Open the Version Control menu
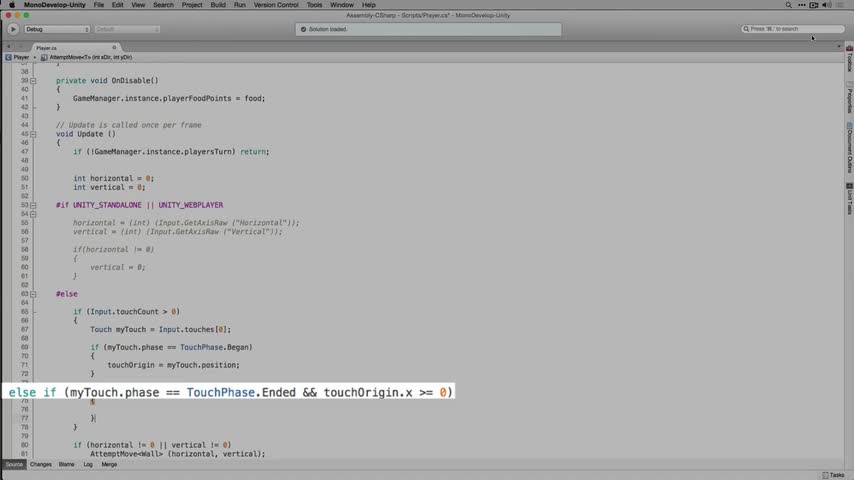Screen dimensions: 854x480 [276, 5]
